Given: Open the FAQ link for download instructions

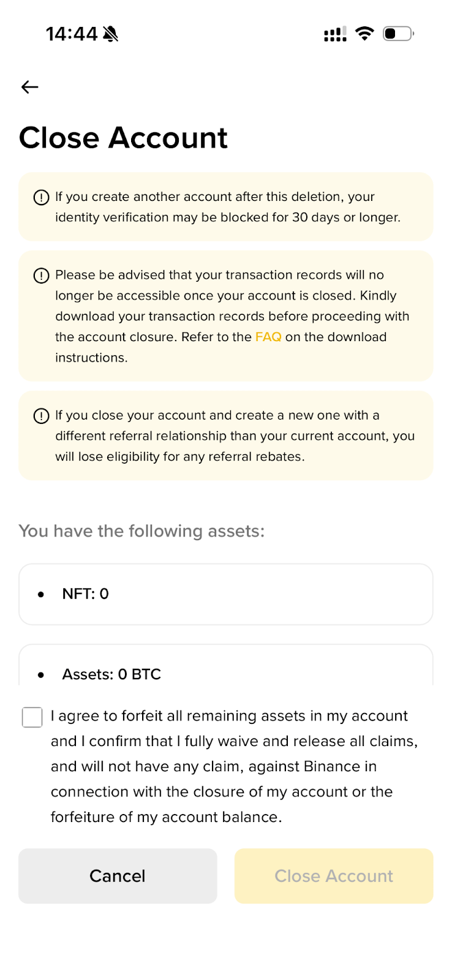Looking at the screenshot, I should coord(268,337).
